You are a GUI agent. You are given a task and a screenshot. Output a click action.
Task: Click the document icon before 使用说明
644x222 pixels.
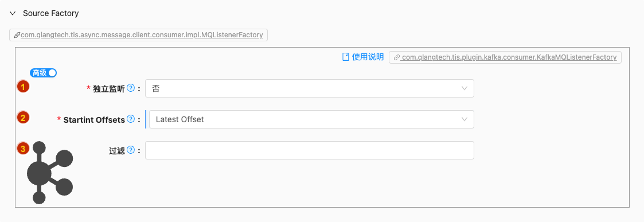[x=345, y=57]
